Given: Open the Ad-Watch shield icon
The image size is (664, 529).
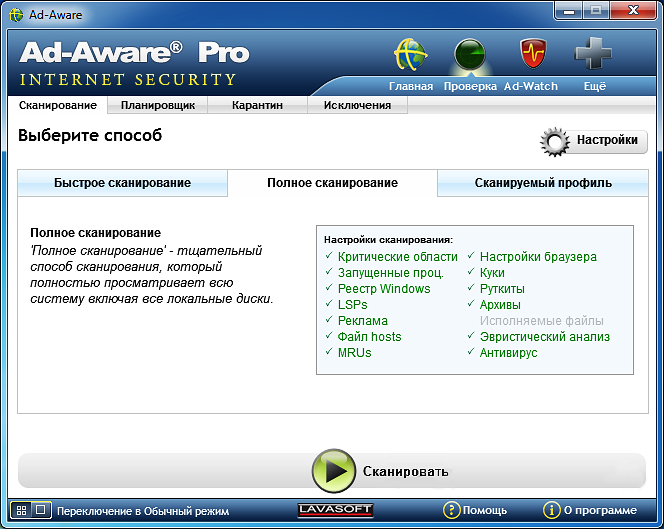Looking at the screenshot, I should click(x=533, y=53).
